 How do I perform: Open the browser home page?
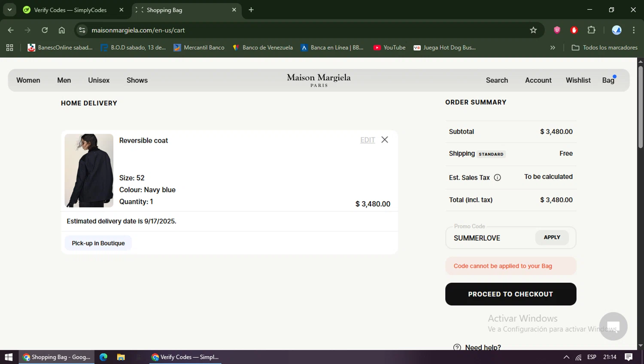point(62,30)
